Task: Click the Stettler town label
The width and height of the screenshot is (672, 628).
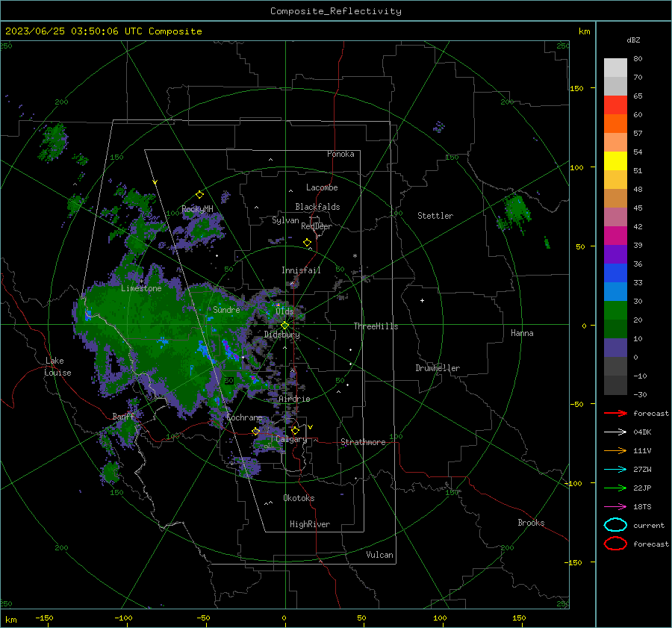Action: pos(435,216)
